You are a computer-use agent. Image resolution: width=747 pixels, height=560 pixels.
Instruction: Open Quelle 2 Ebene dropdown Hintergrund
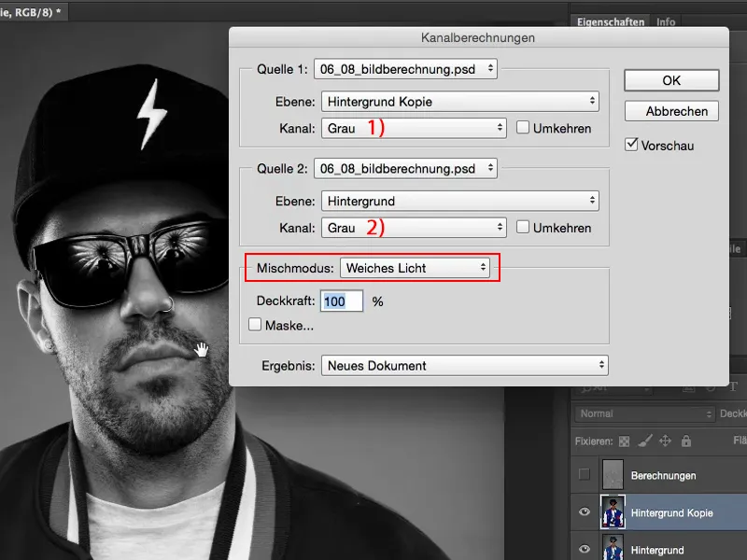coord(460,201)
